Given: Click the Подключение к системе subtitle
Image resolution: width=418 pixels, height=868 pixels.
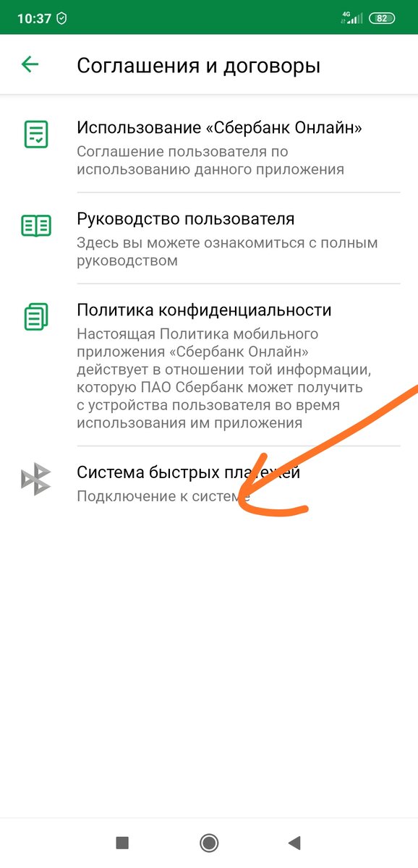Looking at the screenshot, I should pyautogui.click(x=163, y=496).
